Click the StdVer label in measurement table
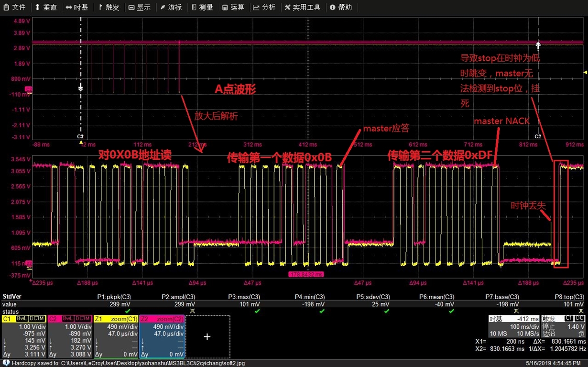The height and width of the screenshot is (367, 588). (11, 297)
